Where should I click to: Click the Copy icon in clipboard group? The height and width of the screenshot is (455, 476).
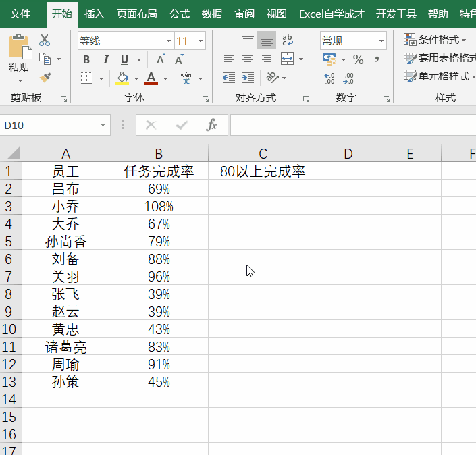coord(45,59)
